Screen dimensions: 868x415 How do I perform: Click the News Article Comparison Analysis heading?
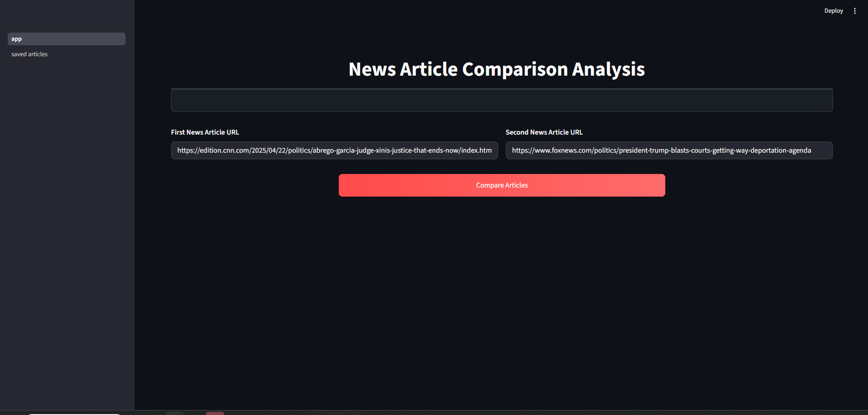click(497, 69)
